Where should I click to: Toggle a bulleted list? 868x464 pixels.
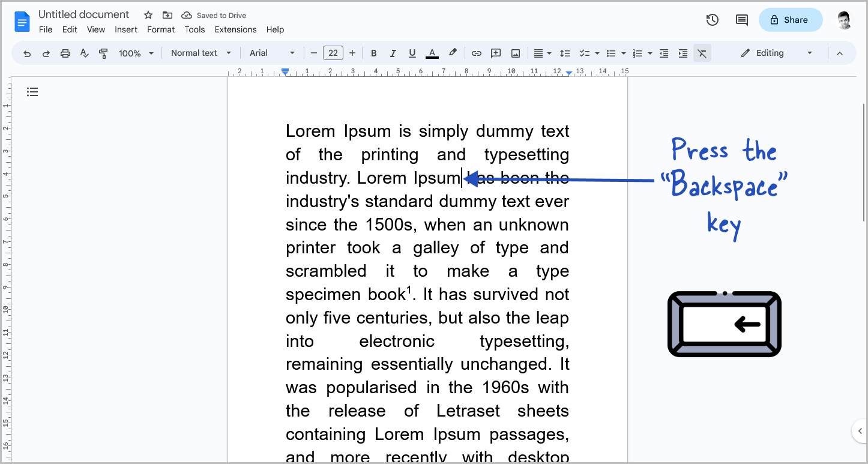point(610,53)
